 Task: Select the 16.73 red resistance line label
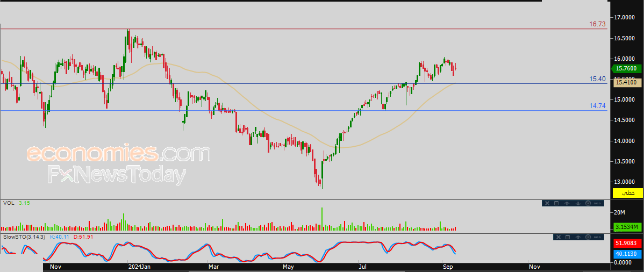pyautogui.click(x=598, y=25)
